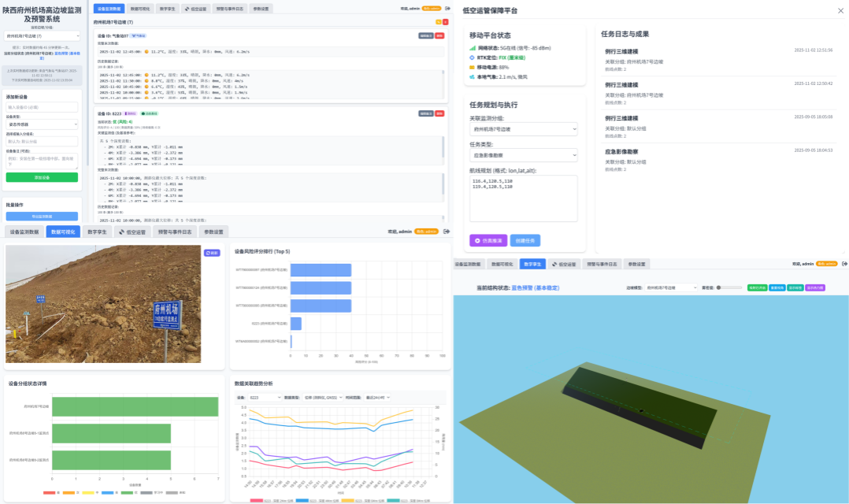Open the 任务类型 dropdown showing 应急影像勘察

[x=524, y=155]
